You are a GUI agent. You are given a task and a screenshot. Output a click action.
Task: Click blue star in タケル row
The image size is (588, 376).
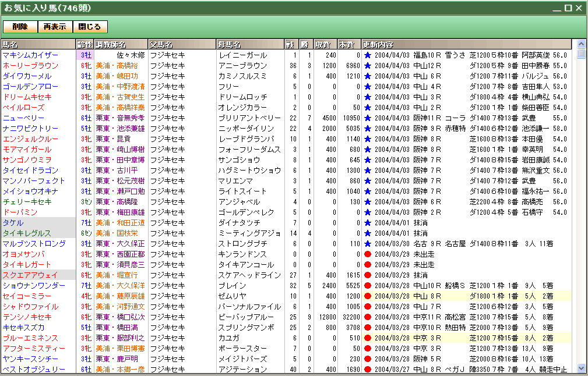tap(368, 223)
